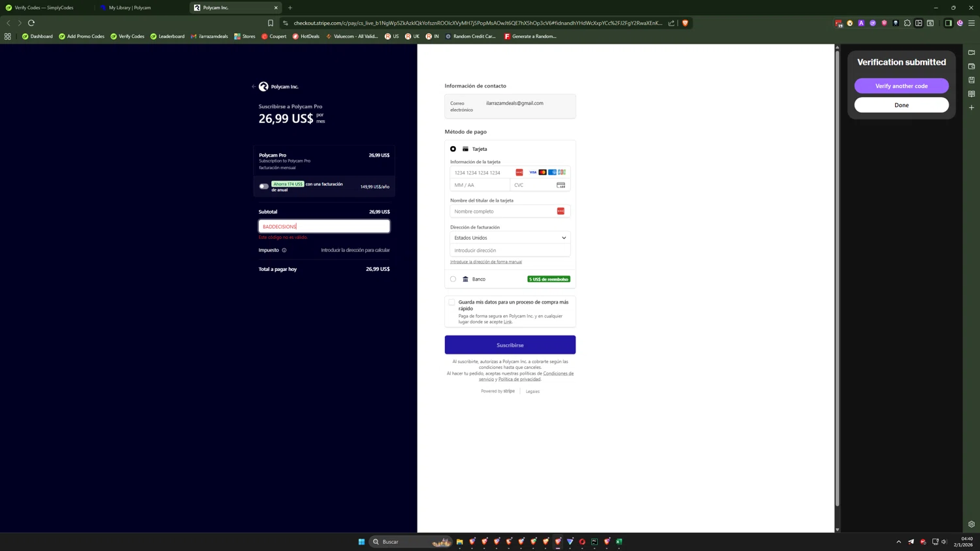Open the reading list book icon in side panel
980x551 pixels.
(972, 93)
